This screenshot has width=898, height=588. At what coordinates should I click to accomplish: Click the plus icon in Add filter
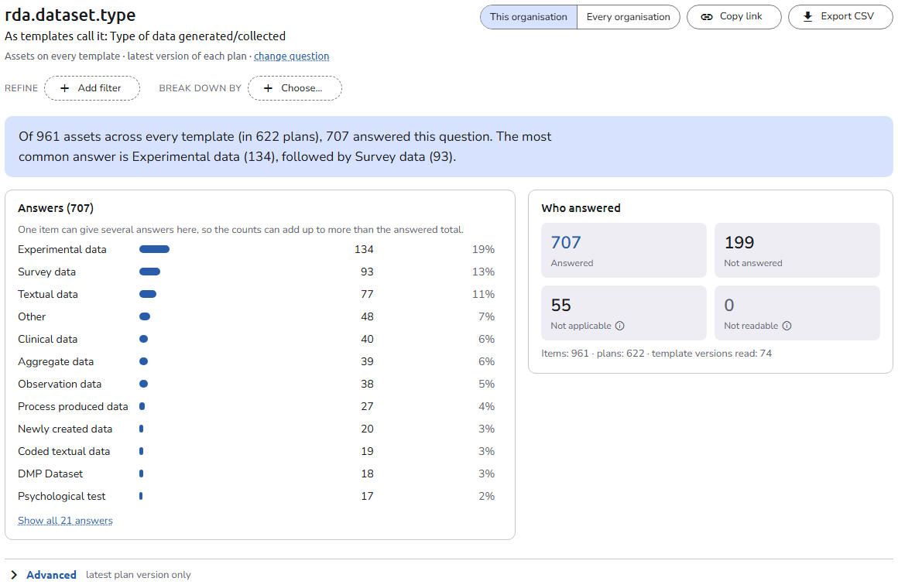point(65,88)
